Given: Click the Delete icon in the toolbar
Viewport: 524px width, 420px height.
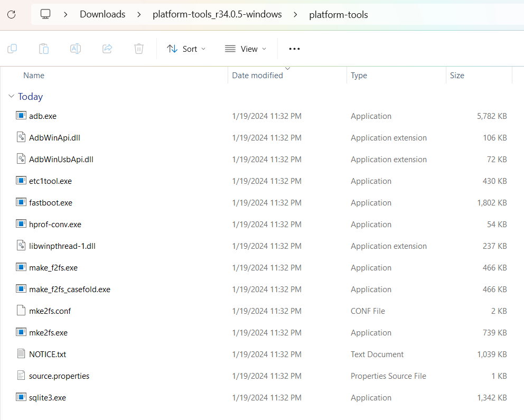Looking at the screenshot, I should [x=138, y=48].
